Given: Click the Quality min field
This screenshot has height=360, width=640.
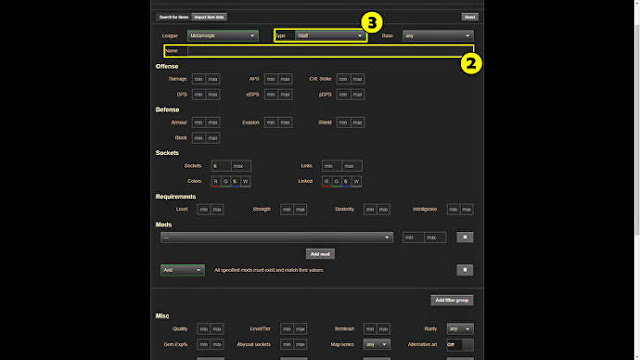Looking at the screenshot, I should [204, 329].
